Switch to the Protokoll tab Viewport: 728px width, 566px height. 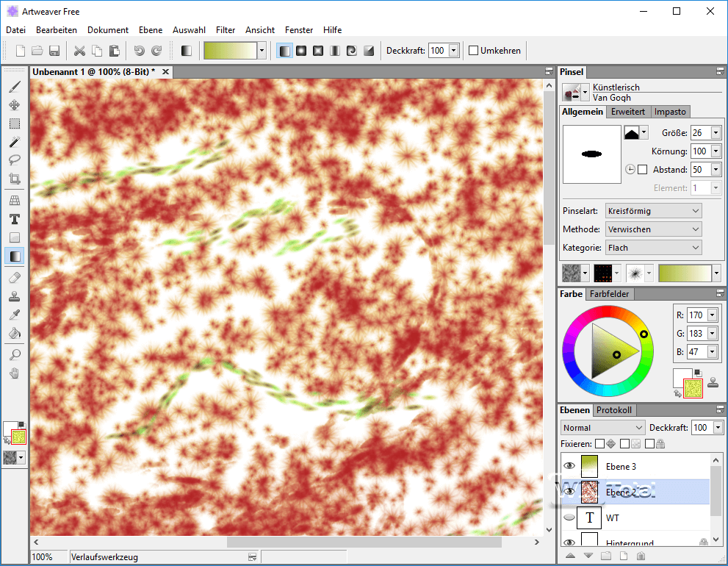[615, 410]
